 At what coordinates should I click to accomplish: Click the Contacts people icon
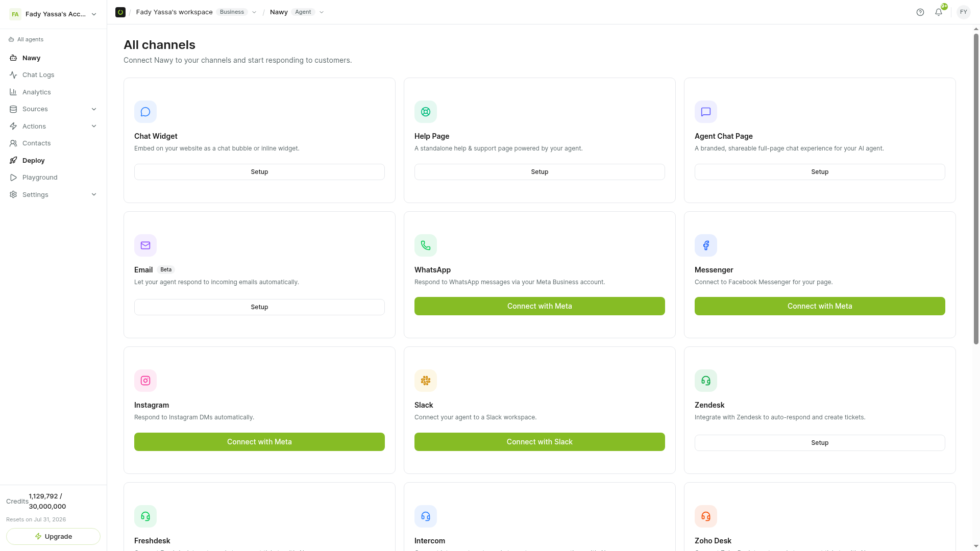tap(13, 143)
